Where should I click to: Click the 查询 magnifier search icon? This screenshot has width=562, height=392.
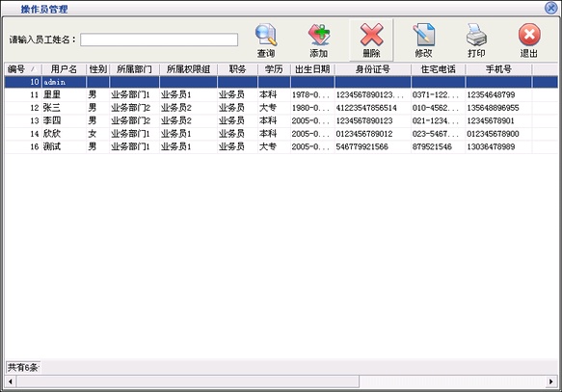tap(266, 35)
